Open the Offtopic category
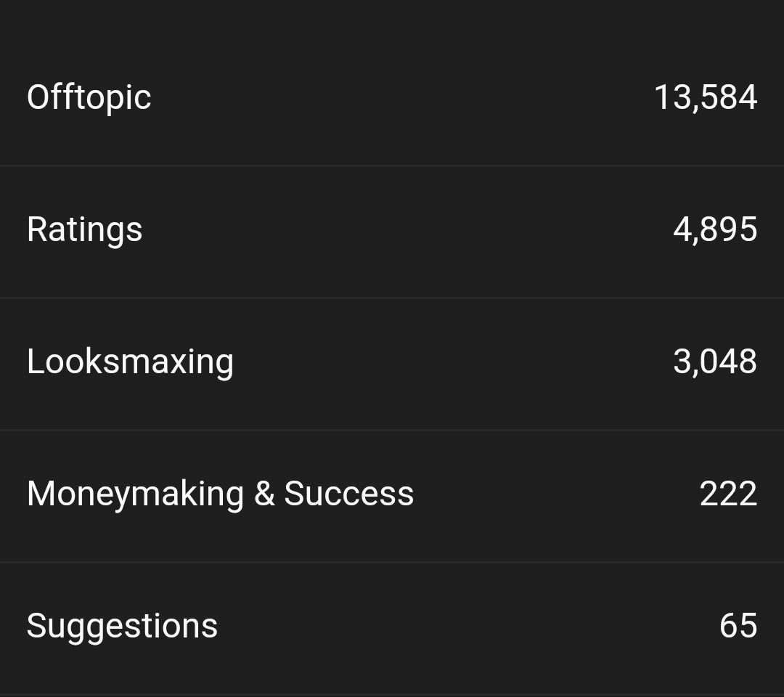Screen dimensions: 784x697 coord(89,97)
